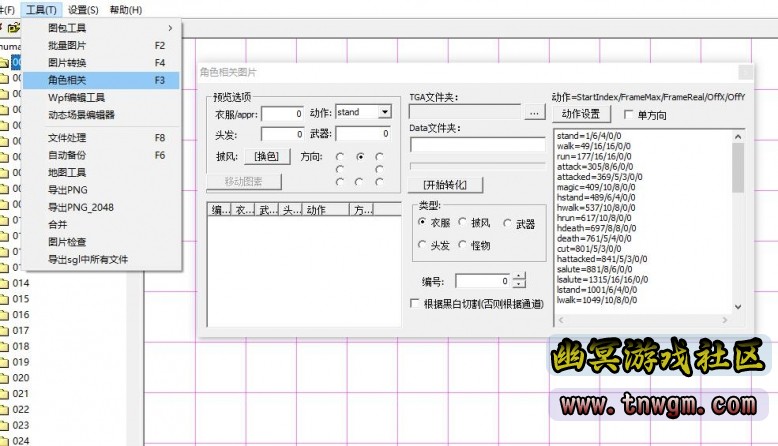Choose 合并 menu entry
778x446 pixels.
click(101, 225)
